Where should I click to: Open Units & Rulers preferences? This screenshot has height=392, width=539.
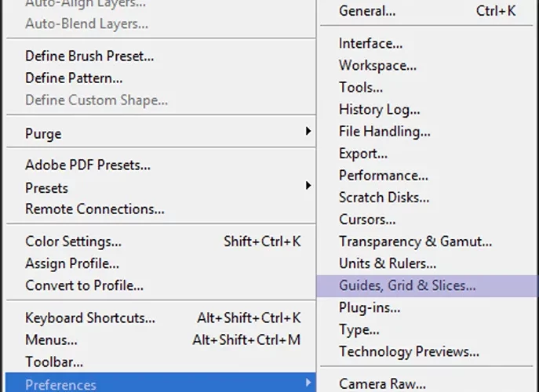(428, 263)
